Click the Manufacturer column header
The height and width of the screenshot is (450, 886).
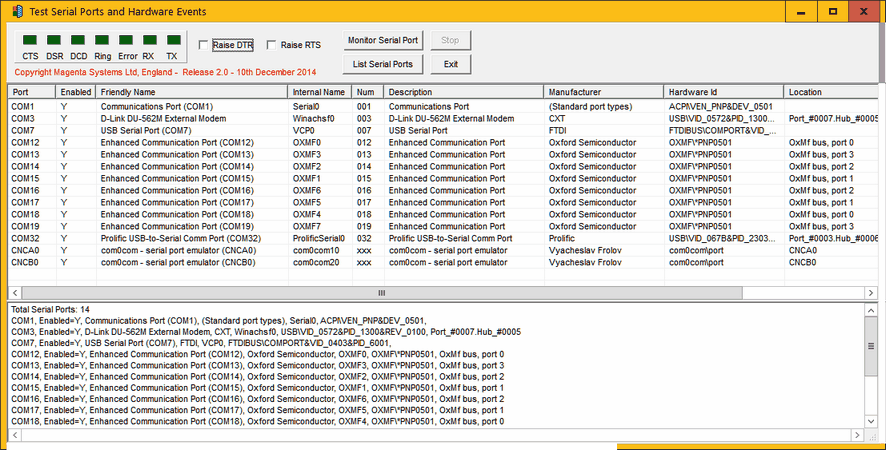point(603,92)
